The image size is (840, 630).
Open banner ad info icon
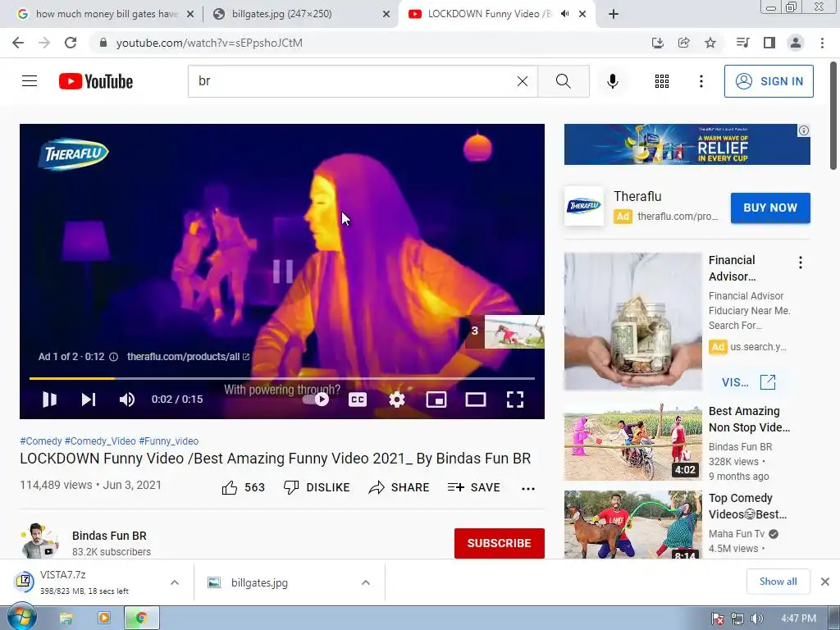804,130
